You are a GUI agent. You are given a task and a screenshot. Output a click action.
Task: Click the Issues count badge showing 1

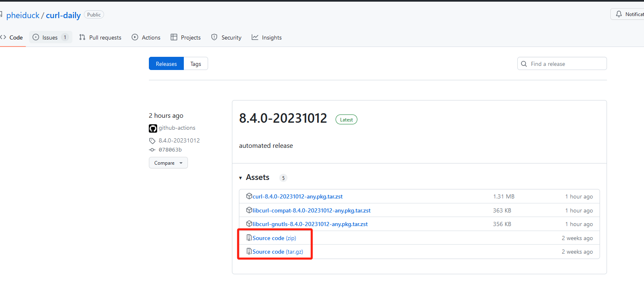click(x=65, y=37)
